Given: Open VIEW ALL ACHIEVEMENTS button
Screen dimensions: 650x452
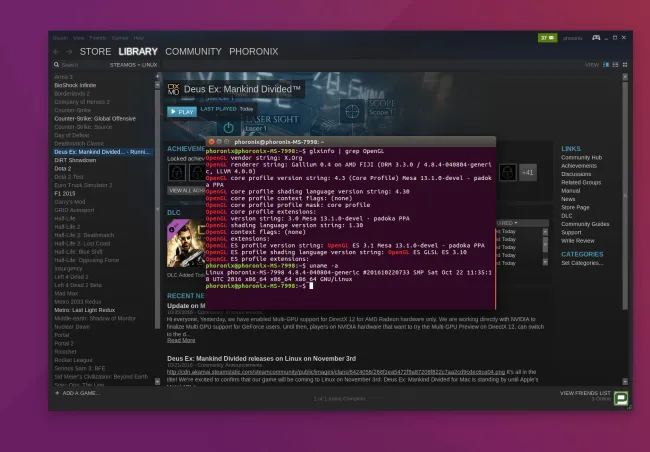Looking at the screenshot, I should [x=187, y=190].
